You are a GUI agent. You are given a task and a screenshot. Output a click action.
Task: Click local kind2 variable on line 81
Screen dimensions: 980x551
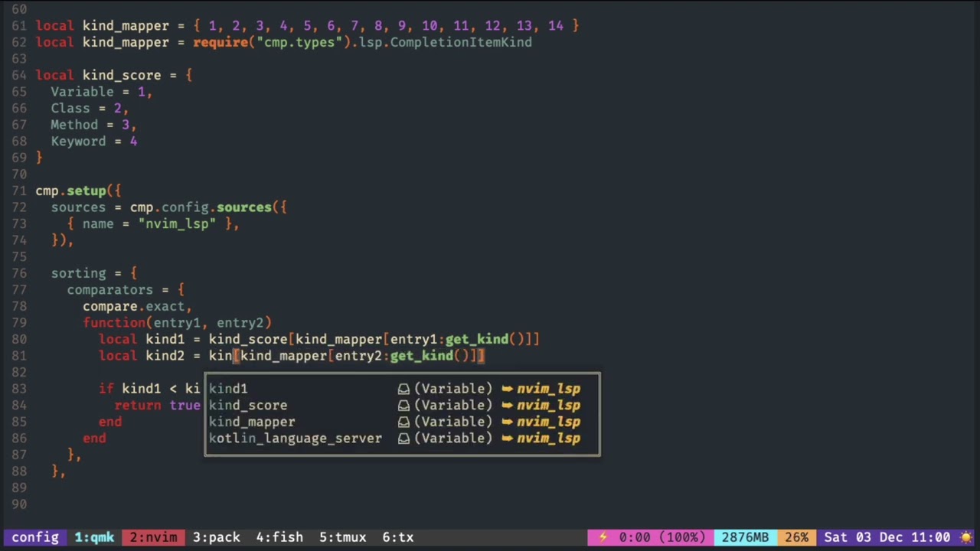point(165,356)
